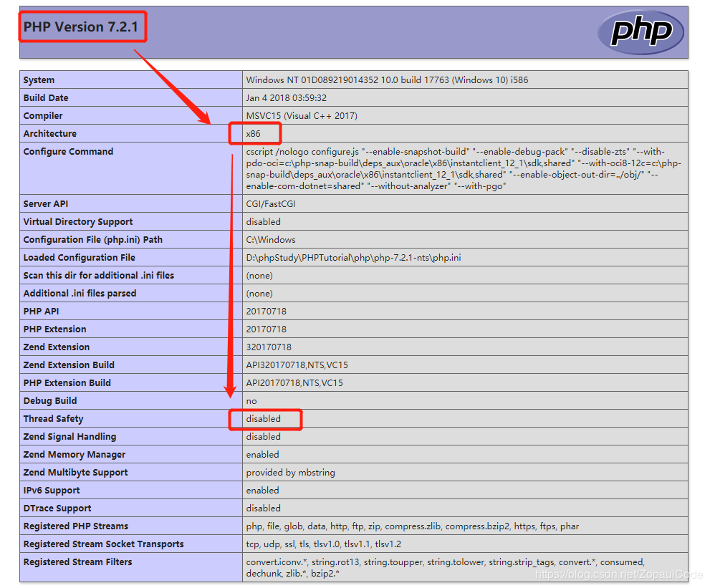Screen dimensions: 710x588
Task: Click PHP Extension Build label
Action: pyautogui.click(x=67, y=383)
